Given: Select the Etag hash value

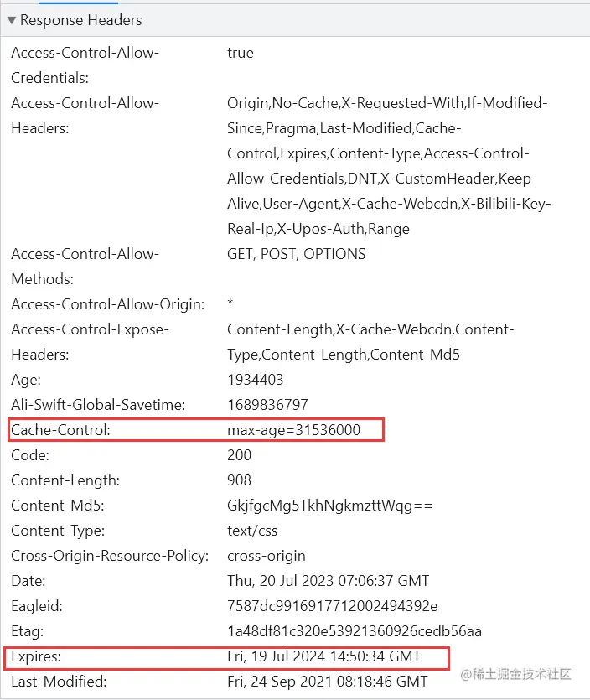Looking at the screenshot, I should tap(355, 631).
